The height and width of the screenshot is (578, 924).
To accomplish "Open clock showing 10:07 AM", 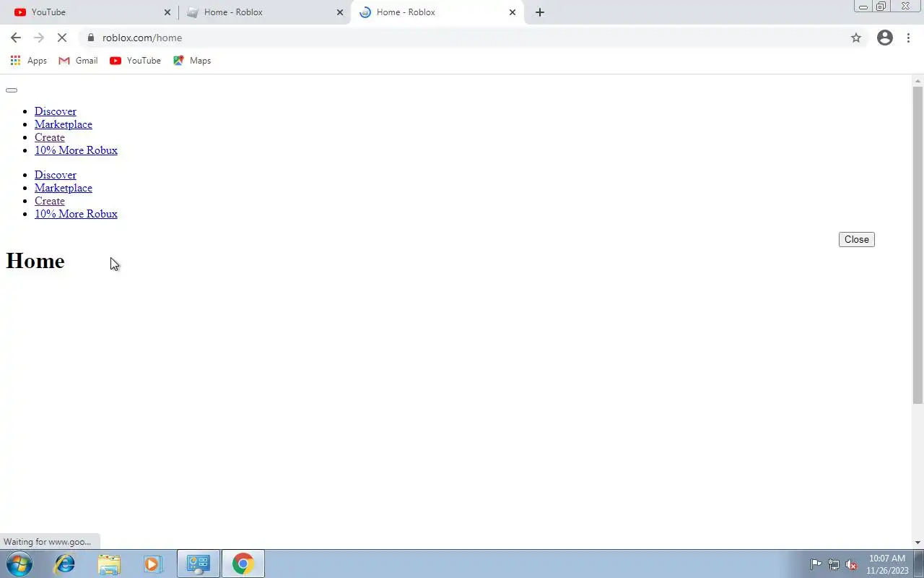I will (887, 564).
